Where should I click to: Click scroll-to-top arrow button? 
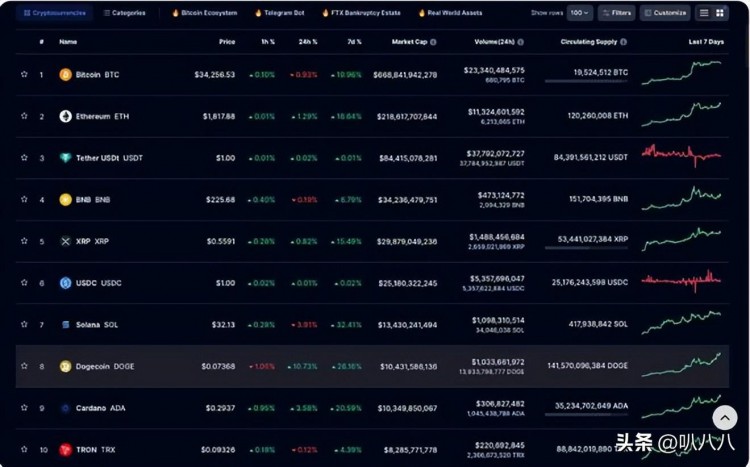[725, 418]
